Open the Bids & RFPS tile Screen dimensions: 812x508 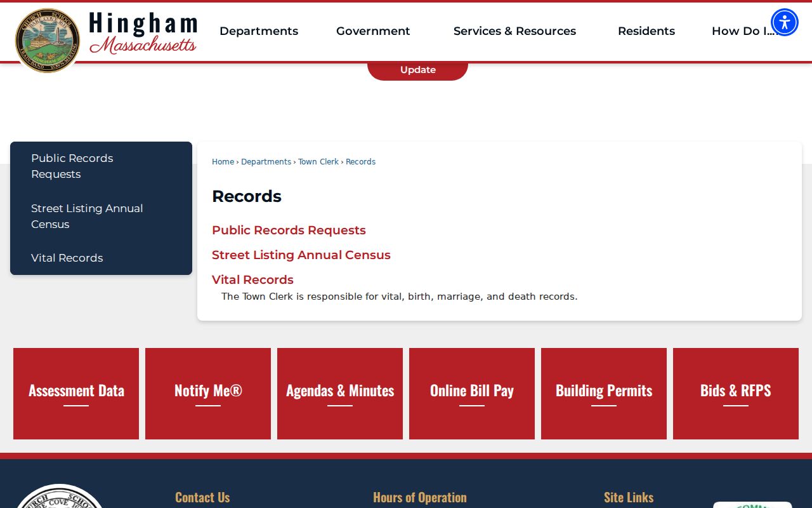click(x=736, y=394)
